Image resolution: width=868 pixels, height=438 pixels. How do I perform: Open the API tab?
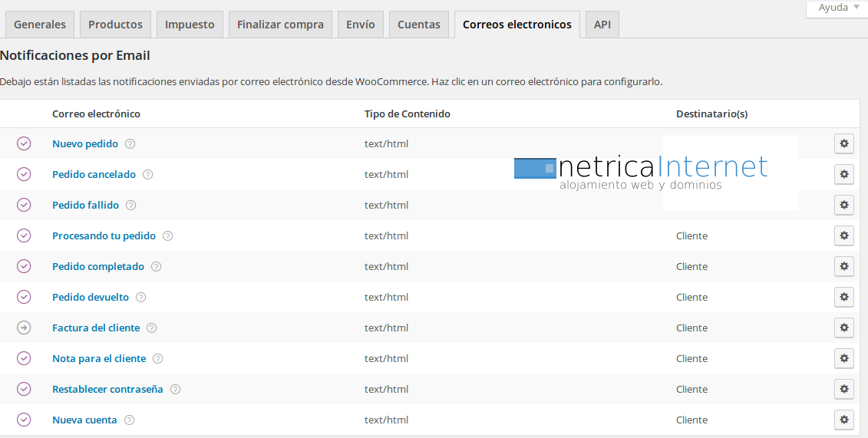[602, 25]
